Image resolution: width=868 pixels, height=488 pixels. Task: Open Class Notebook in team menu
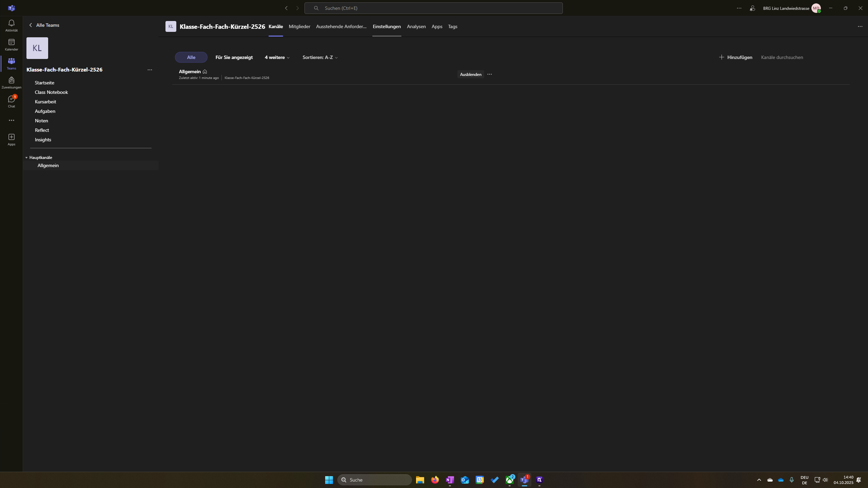pyautogui.click(x=51, y=92)
